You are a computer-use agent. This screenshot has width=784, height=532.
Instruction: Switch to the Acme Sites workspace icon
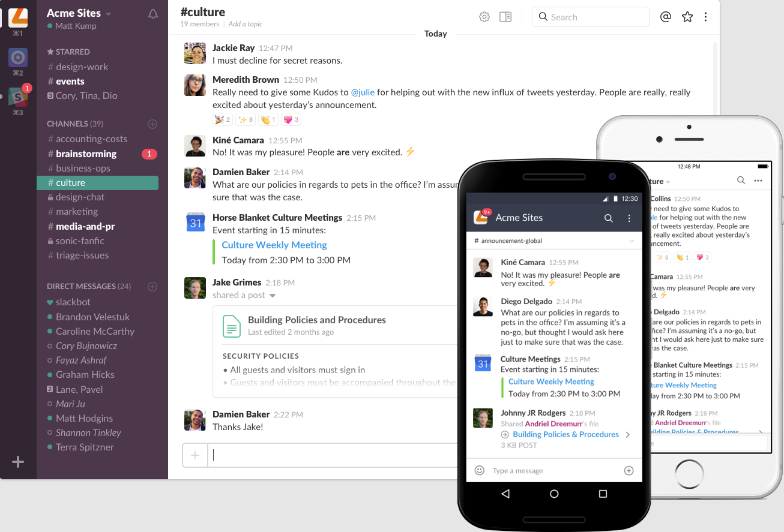18,17
